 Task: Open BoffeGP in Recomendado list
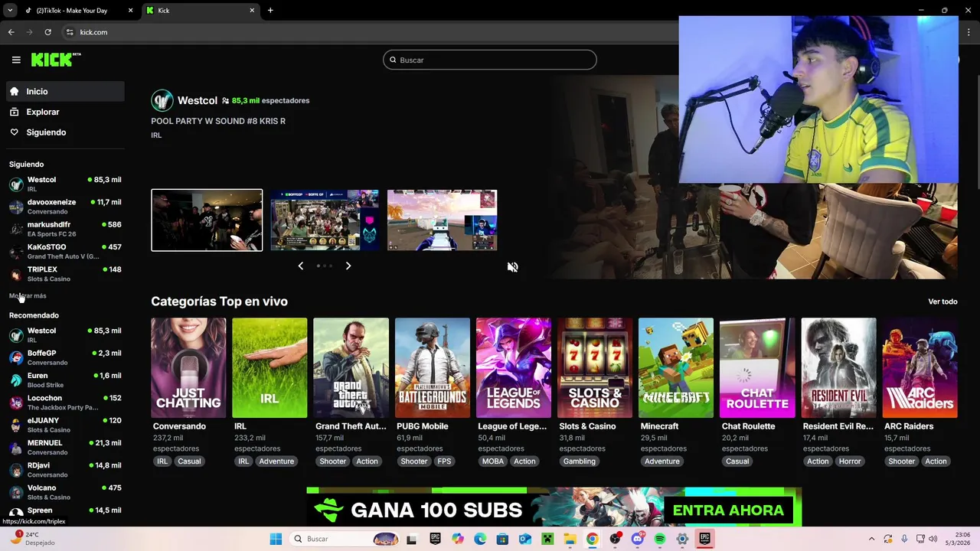(x=65, y=357)
